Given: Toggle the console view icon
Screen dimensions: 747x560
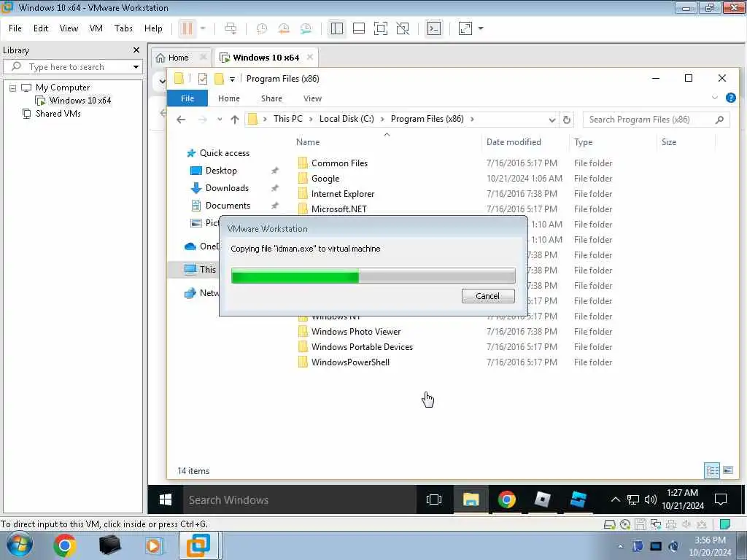Looking at the screenshot, I should [x=433, y=28].
